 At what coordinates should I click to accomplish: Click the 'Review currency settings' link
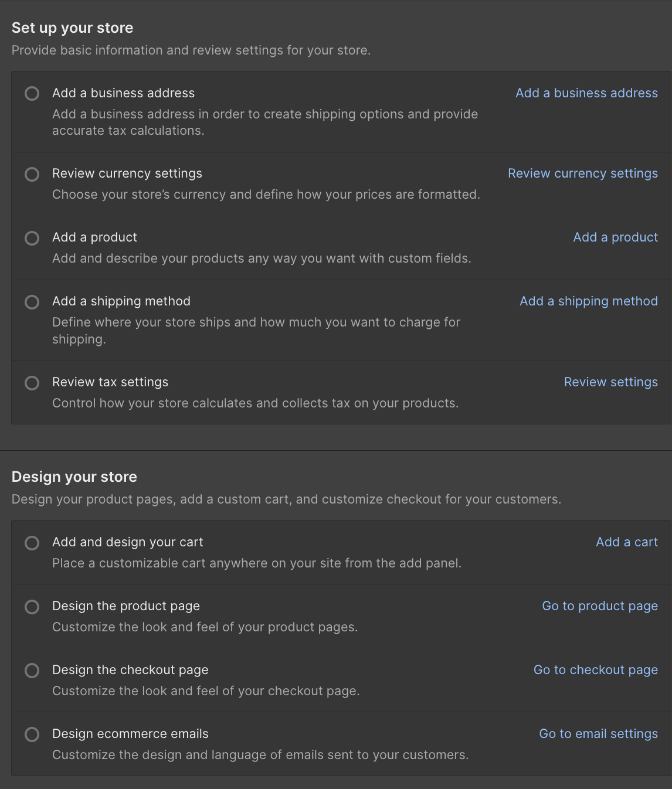[582, 174]
